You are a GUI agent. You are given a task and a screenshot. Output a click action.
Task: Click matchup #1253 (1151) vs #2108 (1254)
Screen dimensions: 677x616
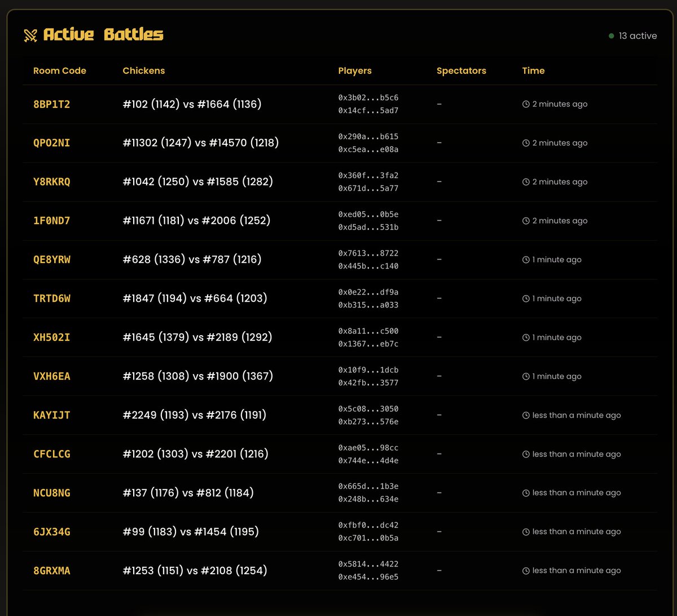click(x=195, y=571)
